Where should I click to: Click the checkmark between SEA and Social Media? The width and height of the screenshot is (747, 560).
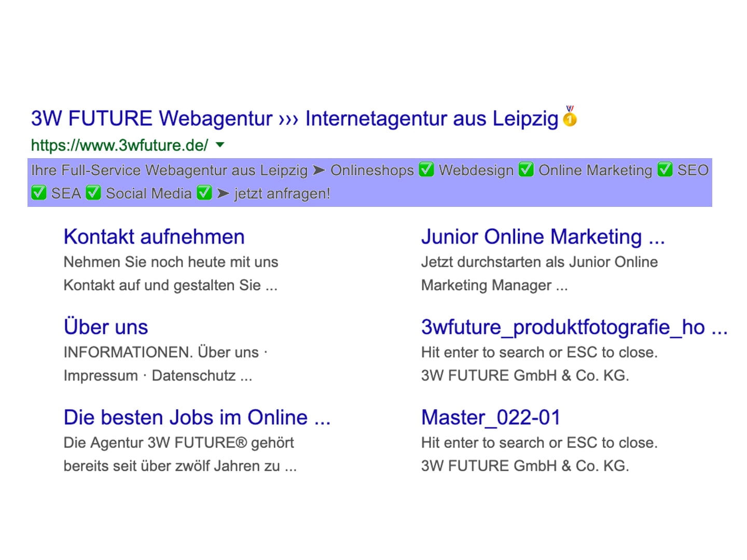93,193
